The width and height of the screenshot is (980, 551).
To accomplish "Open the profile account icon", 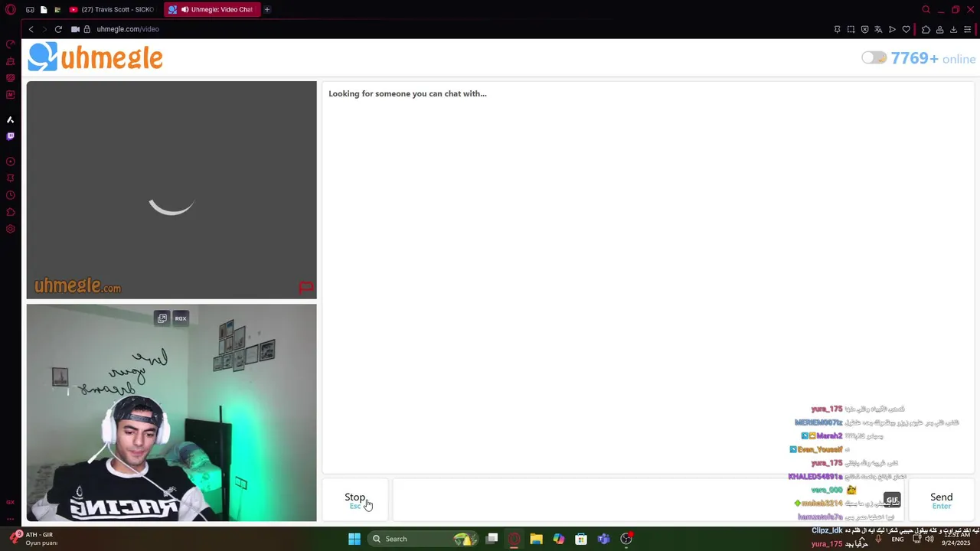I will (939, 29).
